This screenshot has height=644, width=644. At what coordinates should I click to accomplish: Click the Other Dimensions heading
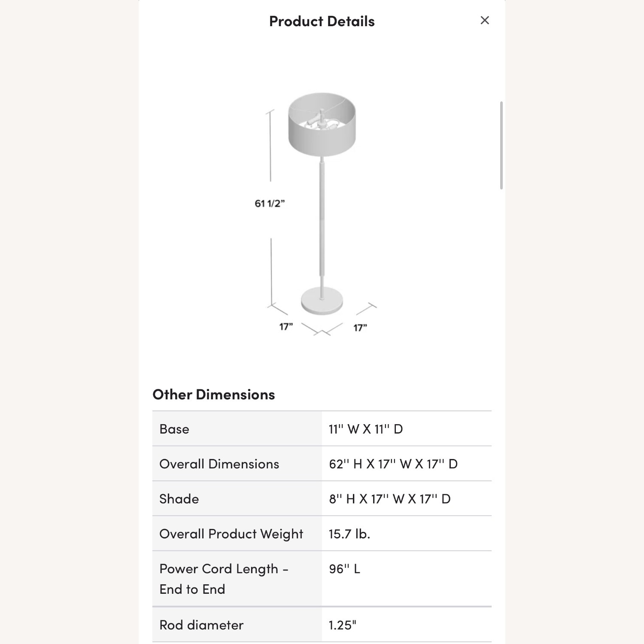coord(213,394)
